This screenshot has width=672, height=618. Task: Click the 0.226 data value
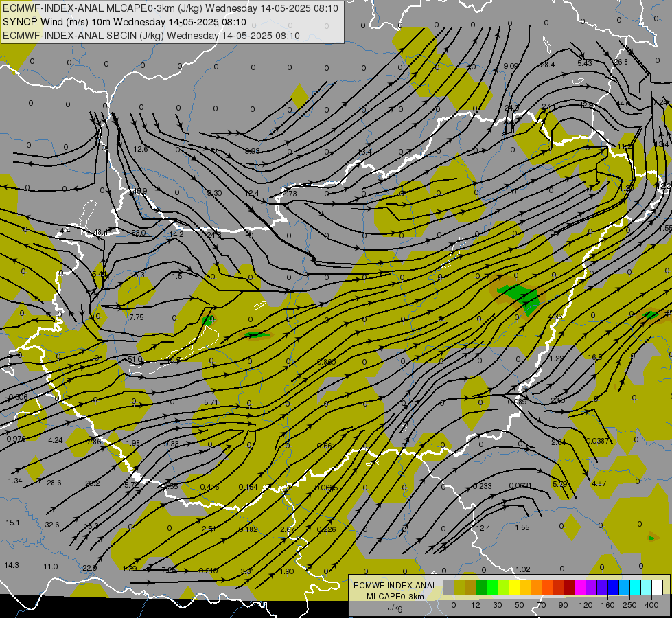point(327,529)
